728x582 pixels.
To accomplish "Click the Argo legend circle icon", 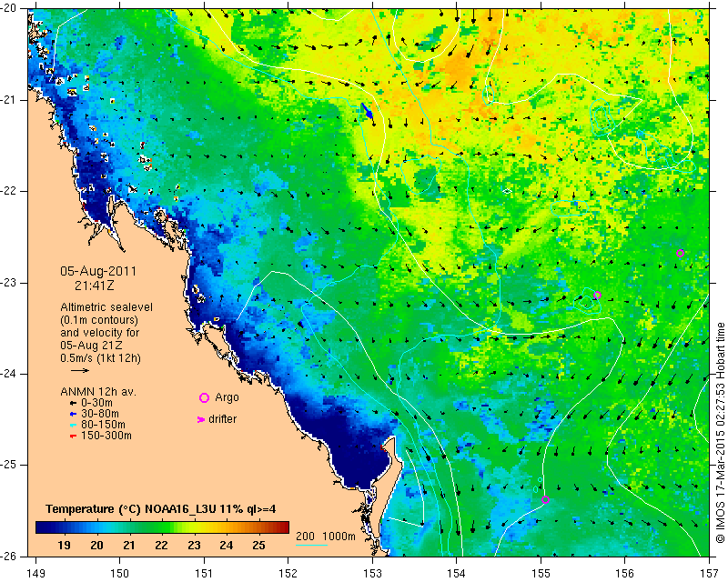I will (204, 397).
